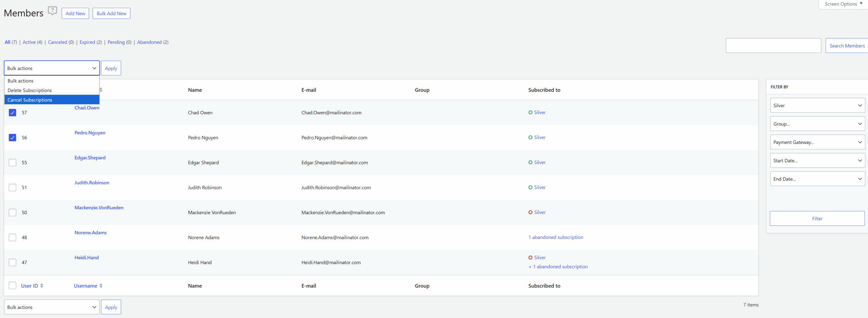Expand the Group filter dropdown
Viewport: 868px width, 318px height.
[817, 124]
